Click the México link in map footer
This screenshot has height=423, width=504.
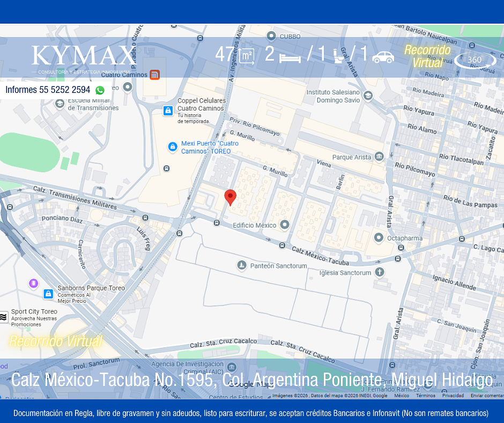point(402,396)
